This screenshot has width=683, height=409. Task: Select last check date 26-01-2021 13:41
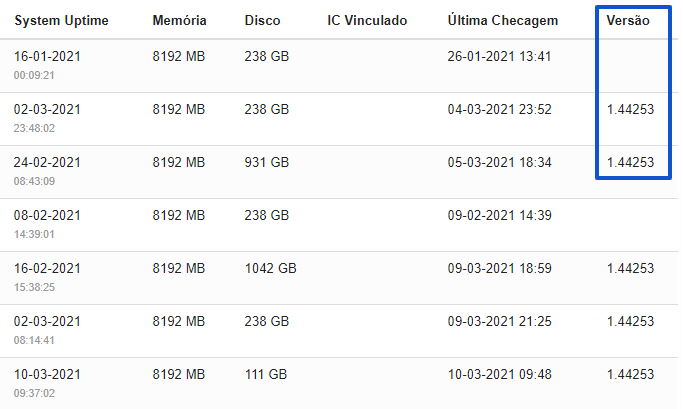click(499, 57)
